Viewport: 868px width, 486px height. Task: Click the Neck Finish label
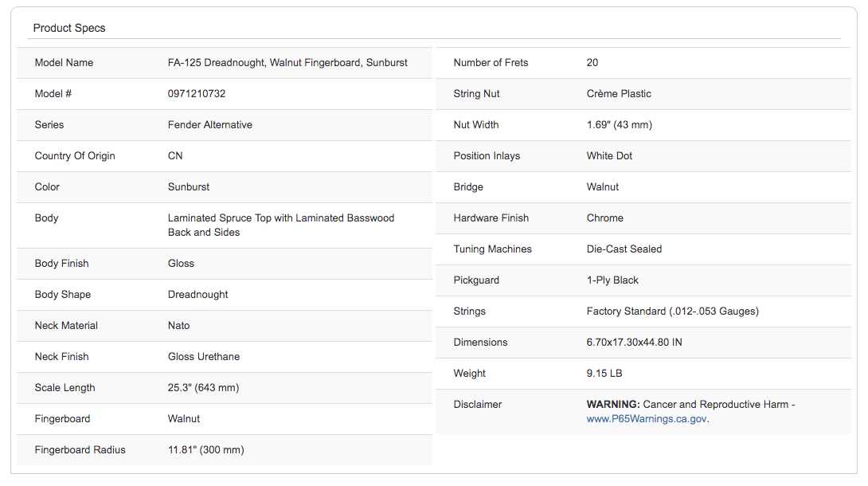pyautogui.click(x=61, y=356)
